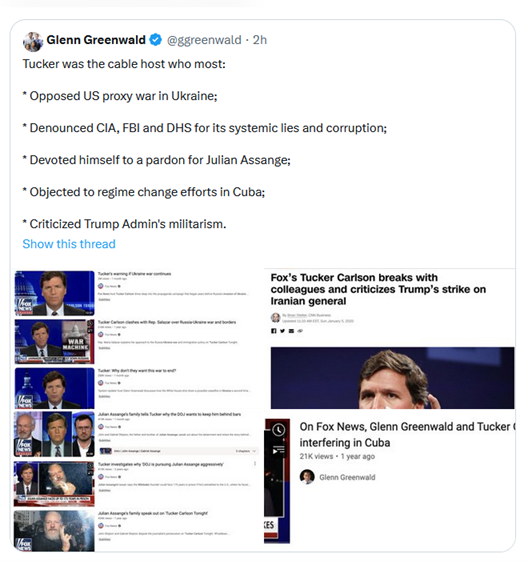Expand the chapters dropdown under Assange video
The width and height of the screenshot is (528, 562).
point(255,451)
